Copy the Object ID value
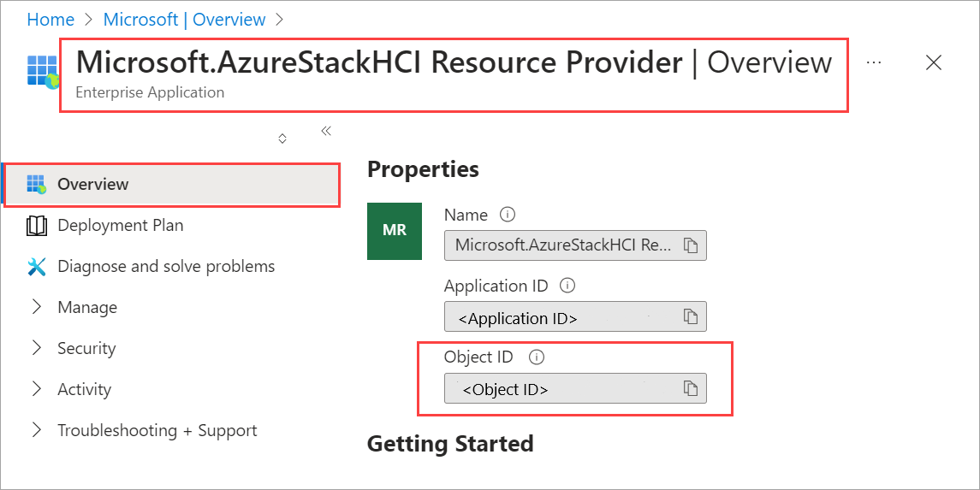 point(691,389)
